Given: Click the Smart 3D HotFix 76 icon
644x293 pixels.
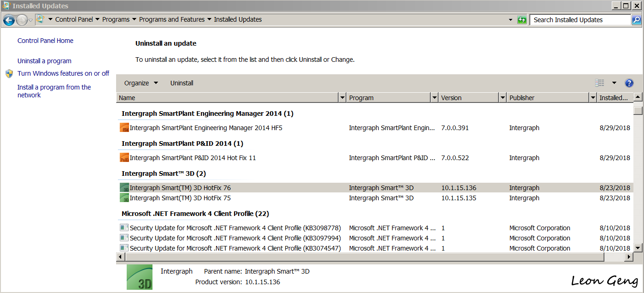Looking at the screenshot, I should 124,188.
